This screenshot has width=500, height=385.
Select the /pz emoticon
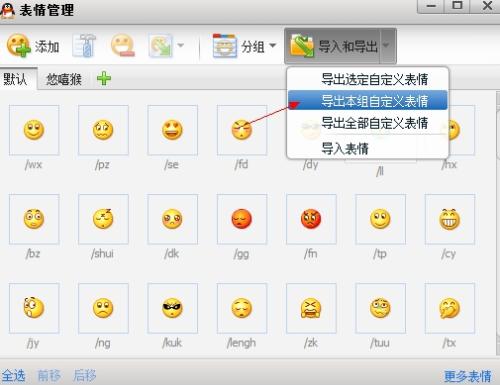pos(103,130)
